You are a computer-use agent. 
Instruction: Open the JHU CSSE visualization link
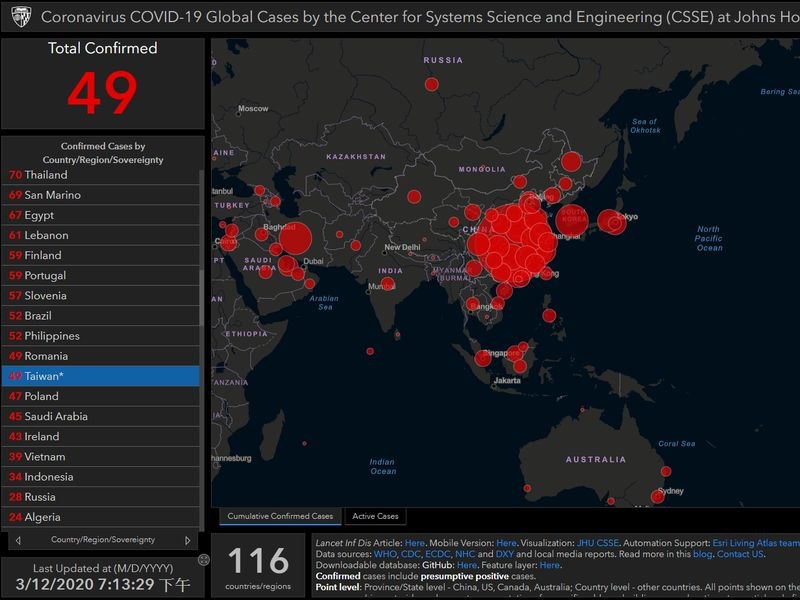(x=597, y=543)
